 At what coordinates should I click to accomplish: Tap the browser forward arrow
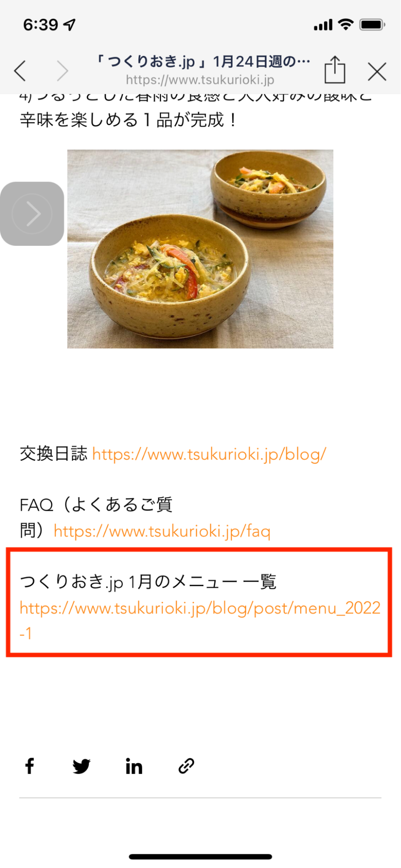pos(62,71)
